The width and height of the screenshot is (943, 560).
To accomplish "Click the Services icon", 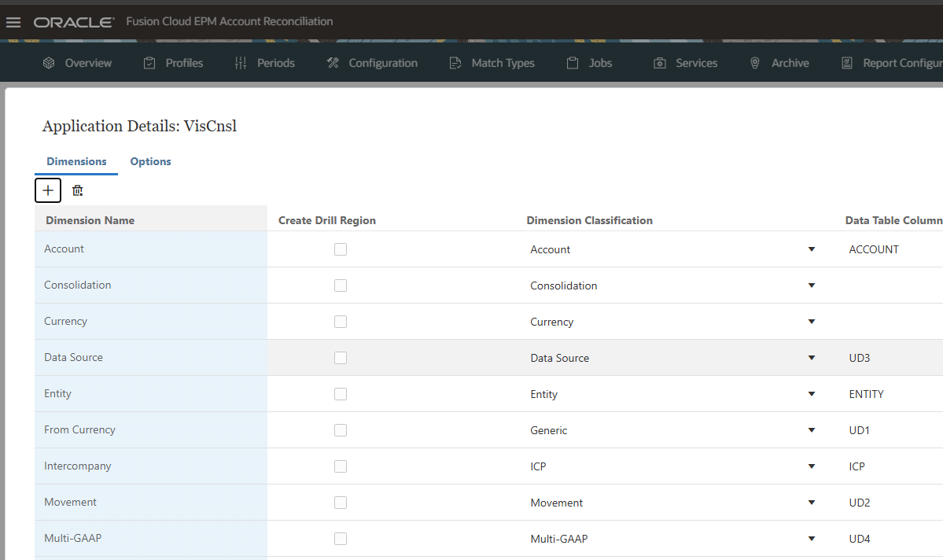I will pyautogui.click(x=660, y=63).
